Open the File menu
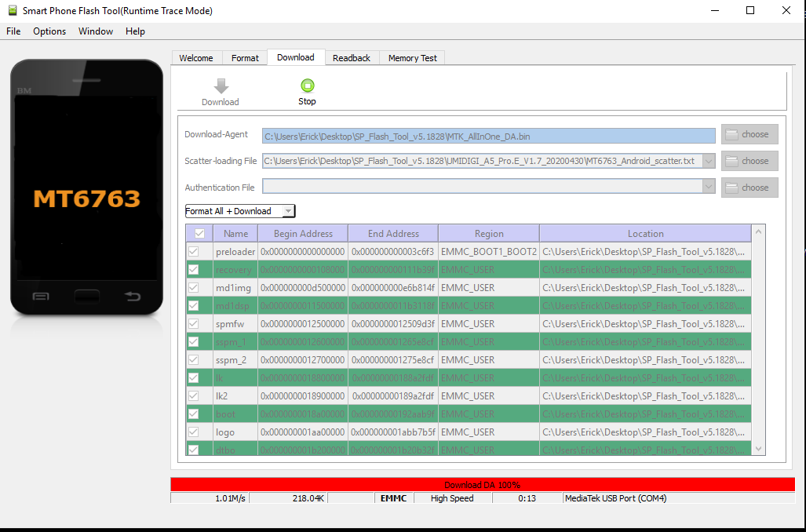Screen dimensions: 806x532 13,31
